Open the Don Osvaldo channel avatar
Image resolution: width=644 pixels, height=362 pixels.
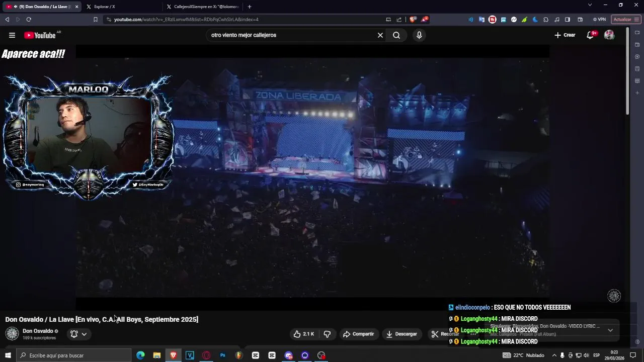[12, 333]
